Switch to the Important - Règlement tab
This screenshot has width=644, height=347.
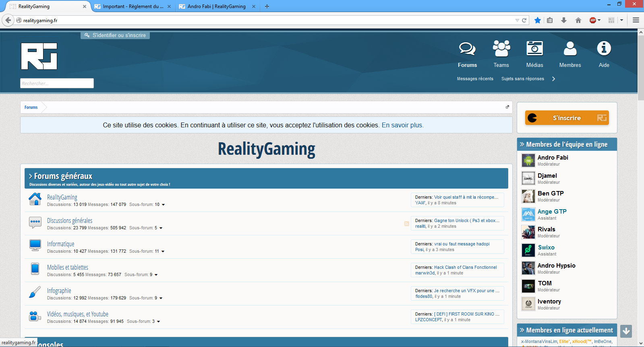tap(133, 6)
